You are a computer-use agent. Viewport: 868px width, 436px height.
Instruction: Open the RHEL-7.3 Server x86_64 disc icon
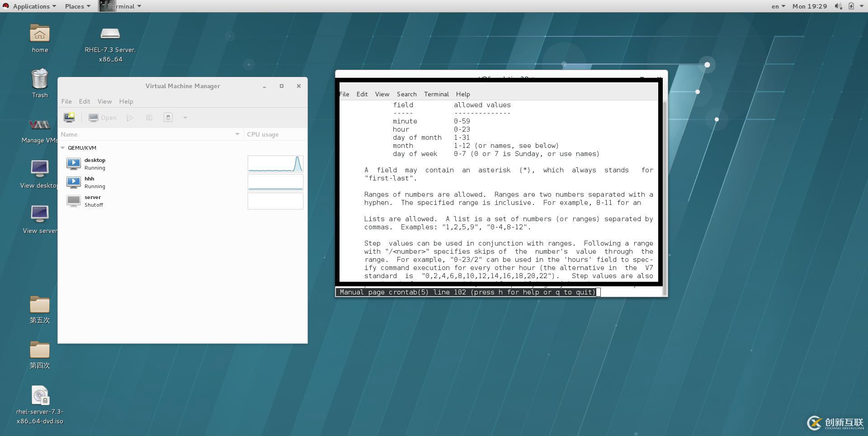point(110,34)
